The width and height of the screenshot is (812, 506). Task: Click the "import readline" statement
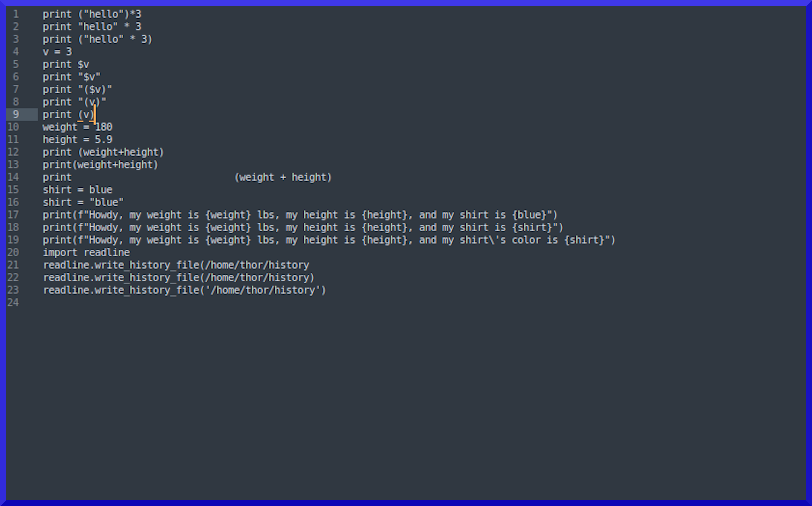coord(86,252)
